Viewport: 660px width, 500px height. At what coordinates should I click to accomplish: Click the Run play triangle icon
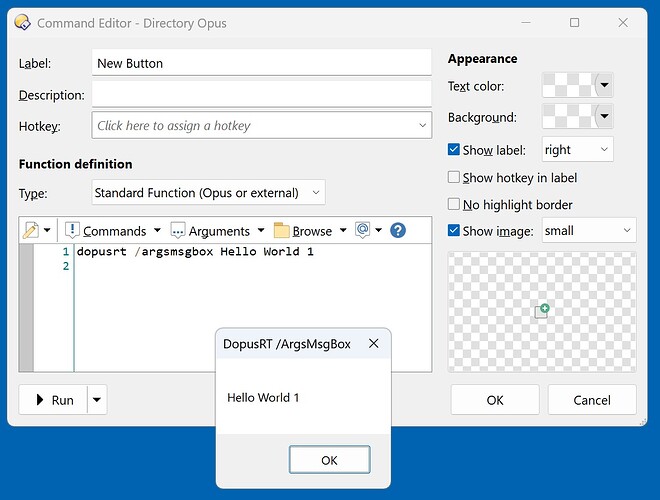point(40,399)
